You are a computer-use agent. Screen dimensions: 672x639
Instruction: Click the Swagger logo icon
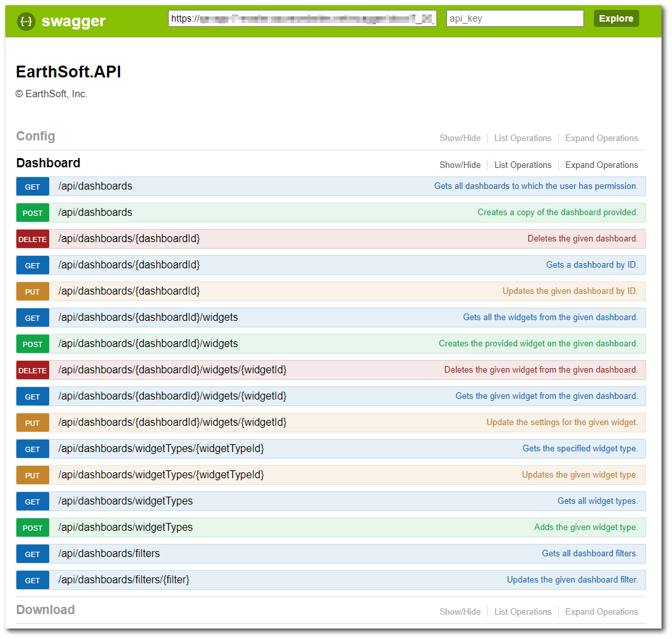pyautogui.click(x=26, y=21)
